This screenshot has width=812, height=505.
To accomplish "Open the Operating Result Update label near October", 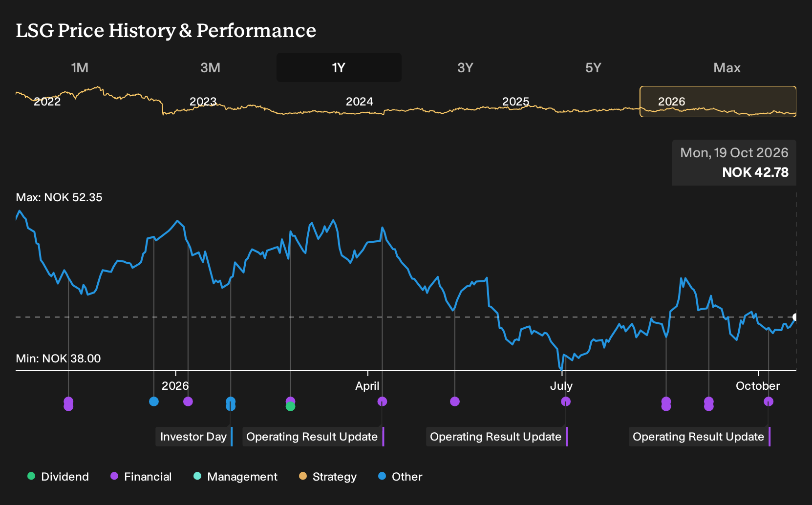I will click(700, 437).
